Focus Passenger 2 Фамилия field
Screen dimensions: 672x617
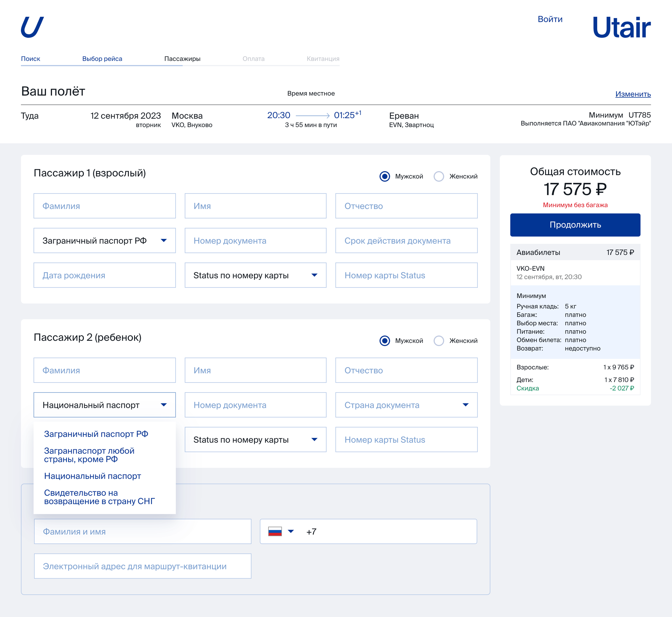tap(104, 370)
